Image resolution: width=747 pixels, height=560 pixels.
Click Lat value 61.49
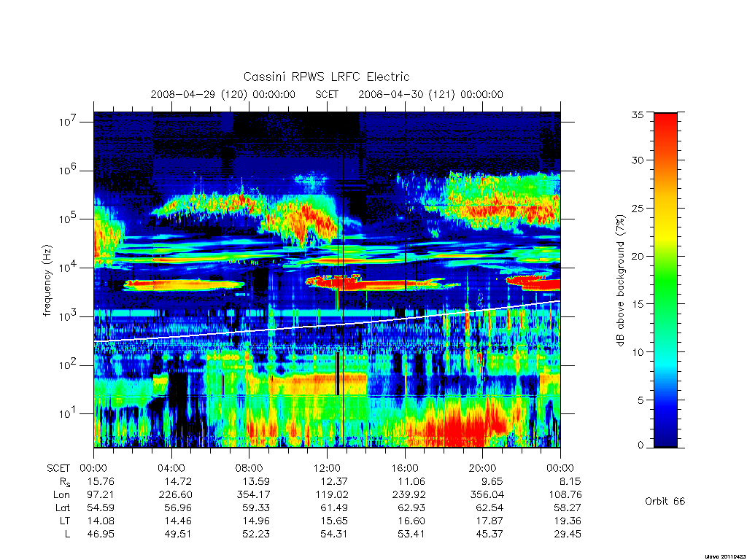(x=334, y=507)
